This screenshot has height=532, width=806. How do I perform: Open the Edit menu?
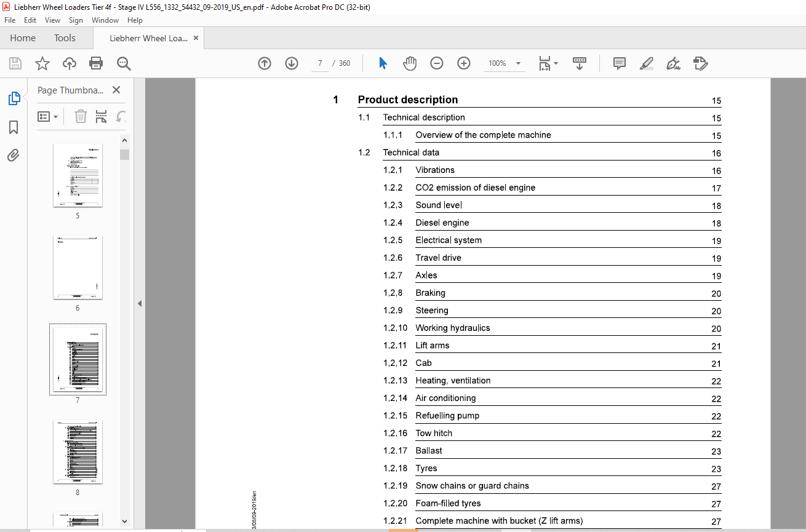click(x=30, y=20)
